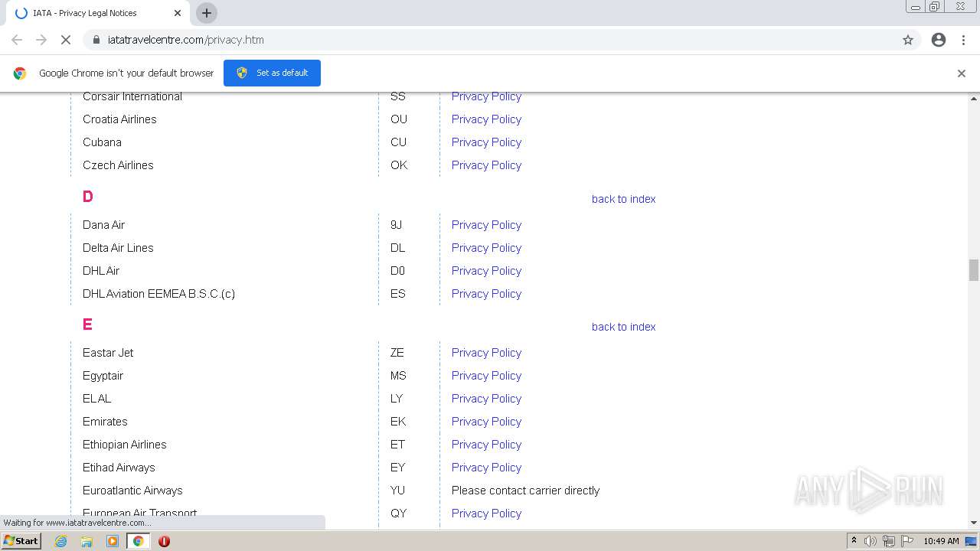Image resolution: width=980 pixels, height=551 pixels.
Task: Open EL AL Privacy Policy link
Action: (486, 399)
